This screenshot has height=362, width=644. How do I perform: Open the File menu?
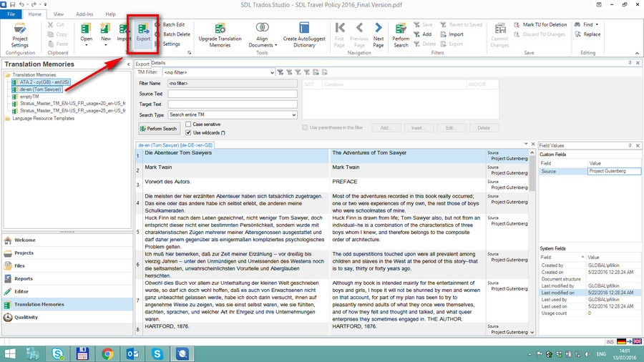coord(11,14)
